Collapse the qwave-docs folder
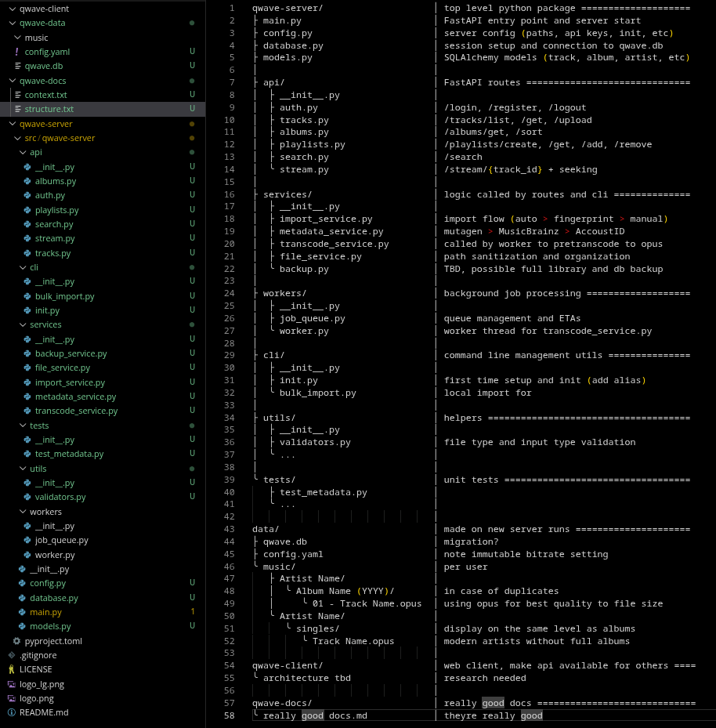The height and width of the screenshot is (728, 716). (x=11, y=81)
